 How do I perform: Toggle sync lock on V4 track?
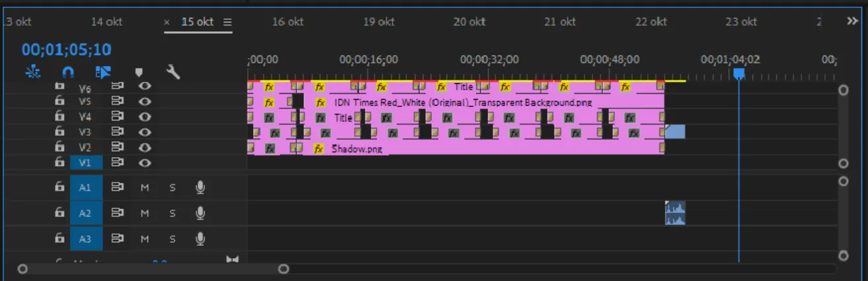point(118,117)
